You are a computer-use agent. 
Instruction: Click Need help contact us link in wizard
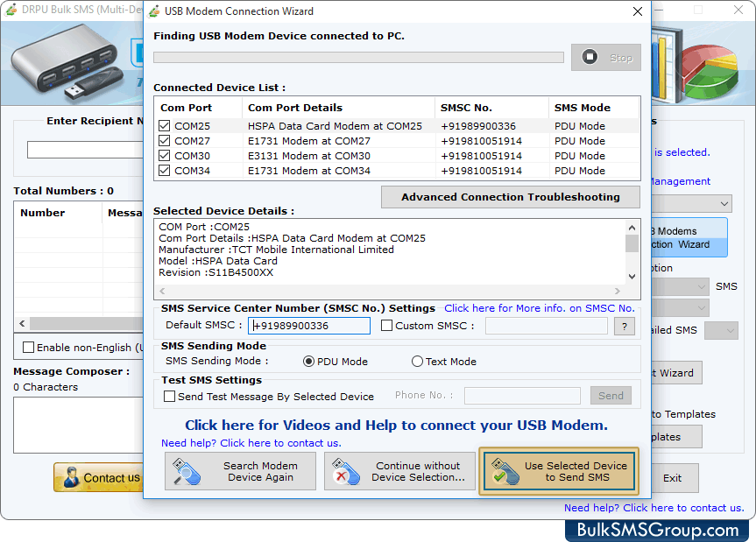pos(251,443)
